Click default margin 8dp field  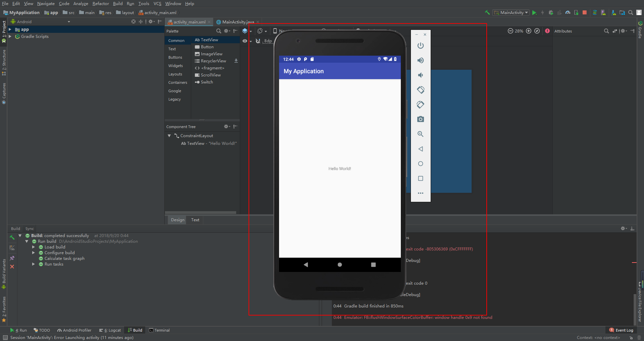point(268,41)
